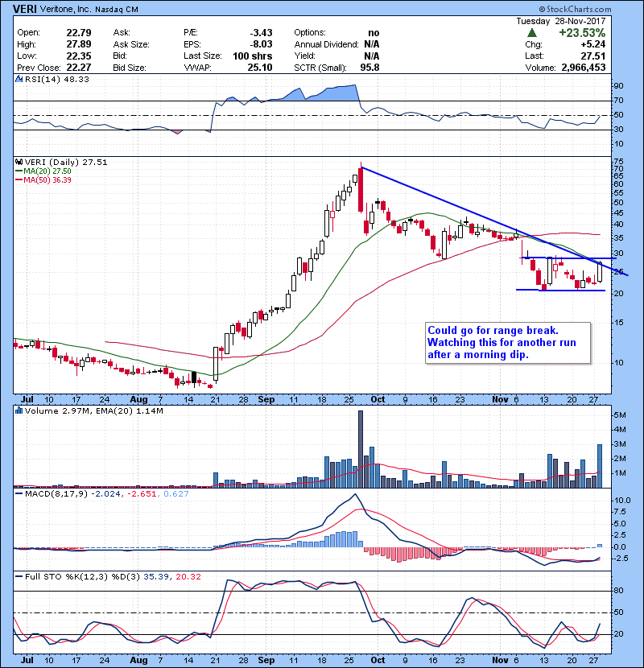The image size is (644, 668).
Task: Click the Annual Dividend N/A value
Action: (372, 44)
